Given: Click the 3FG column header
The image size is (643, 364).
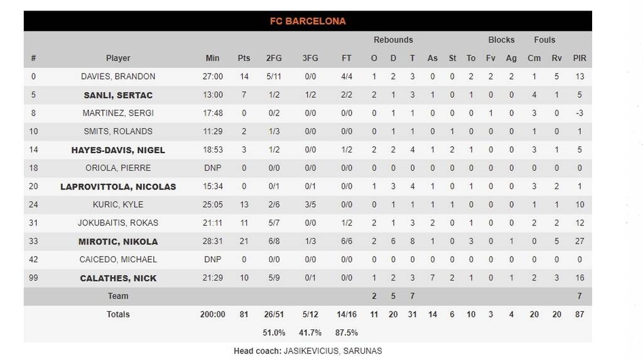Looking at the screenshot, I should (x=310, y=58).
